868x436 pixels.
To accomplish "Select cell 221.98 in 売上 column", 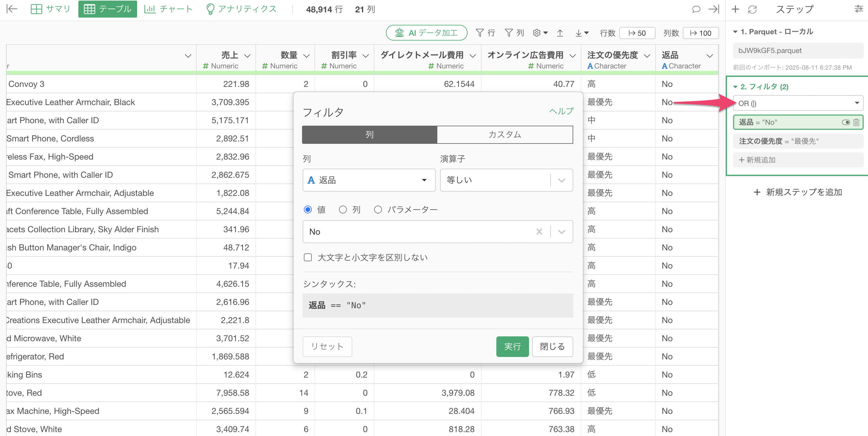I will coord(226,84).
